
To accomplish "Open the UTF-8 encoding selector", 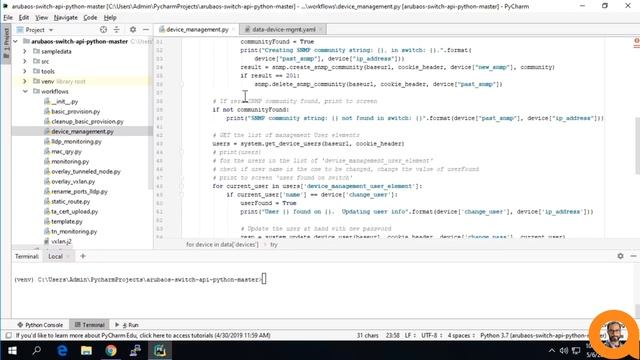I will click(431, 336).
